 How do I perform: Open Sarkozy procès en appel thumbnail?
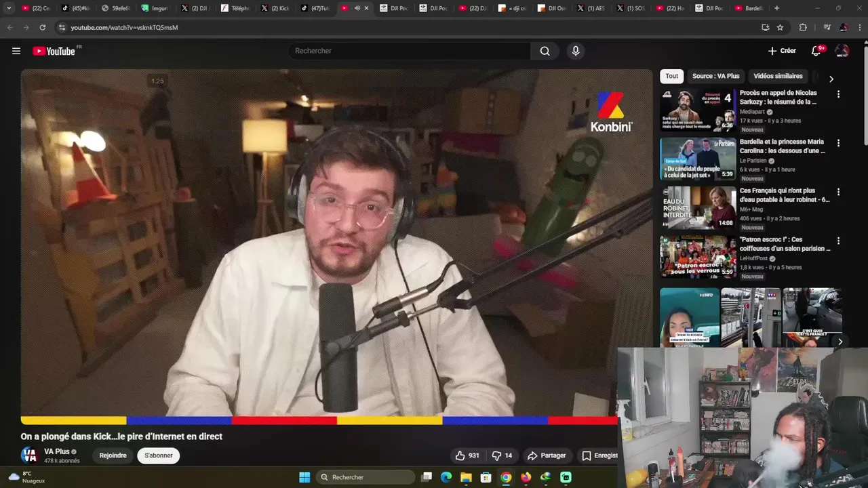(x=698, y=110)
